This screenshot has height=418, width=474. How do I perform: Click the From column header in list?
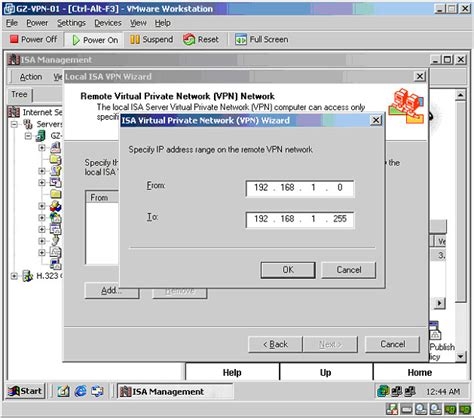[x=102, y=197]
